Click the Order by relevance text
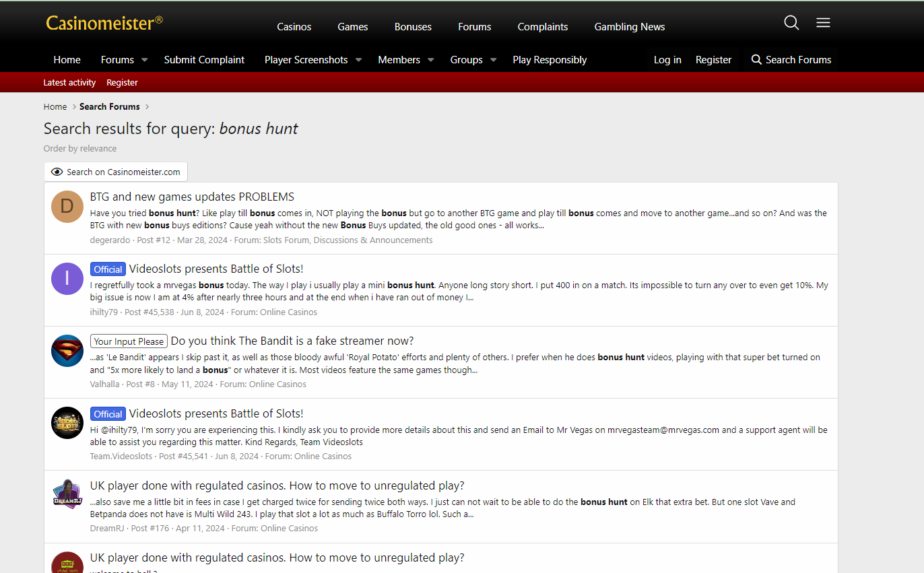 80,148
